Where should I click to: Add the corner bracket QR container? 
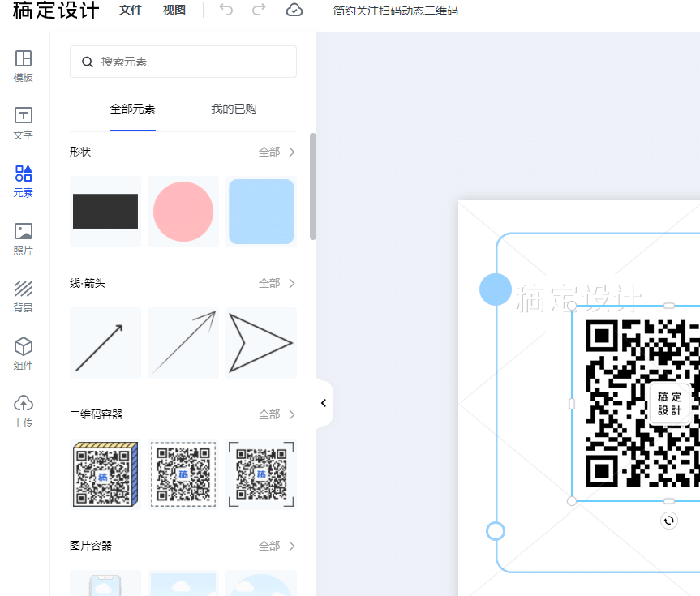click(261, 474)
